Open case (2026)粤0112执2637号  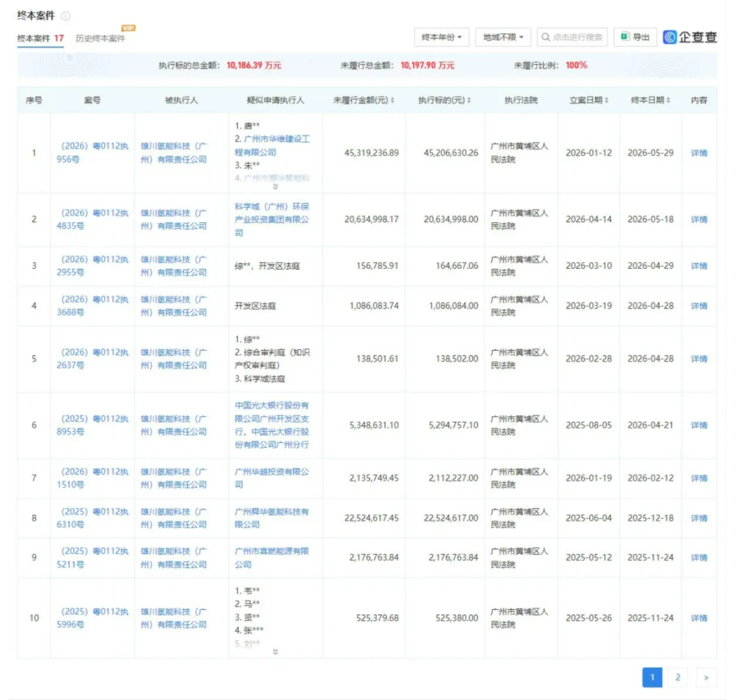[x=92, y=358]
